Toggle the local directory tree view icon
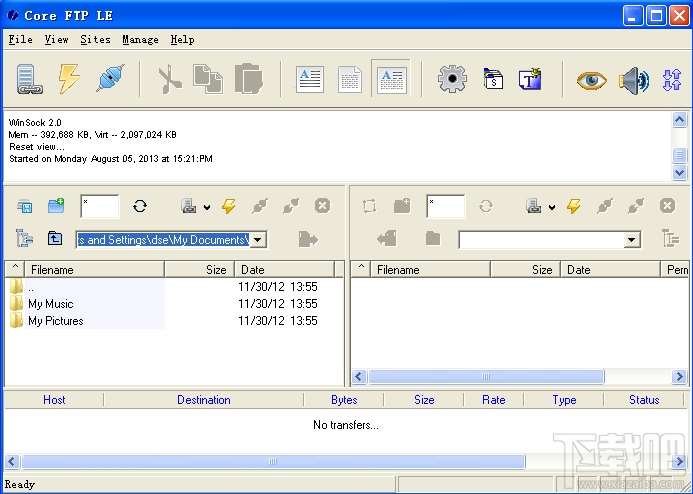Viewport: 693px width, 494px height. (x=25, y=239)
